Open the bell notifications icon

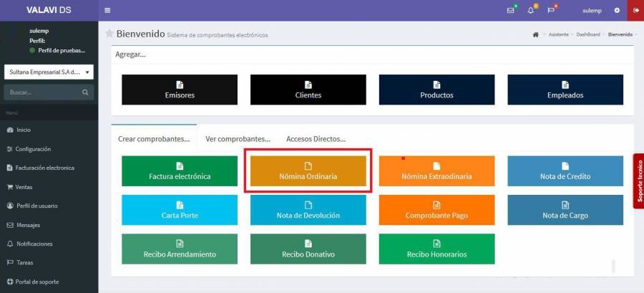[x=531, y=10]
